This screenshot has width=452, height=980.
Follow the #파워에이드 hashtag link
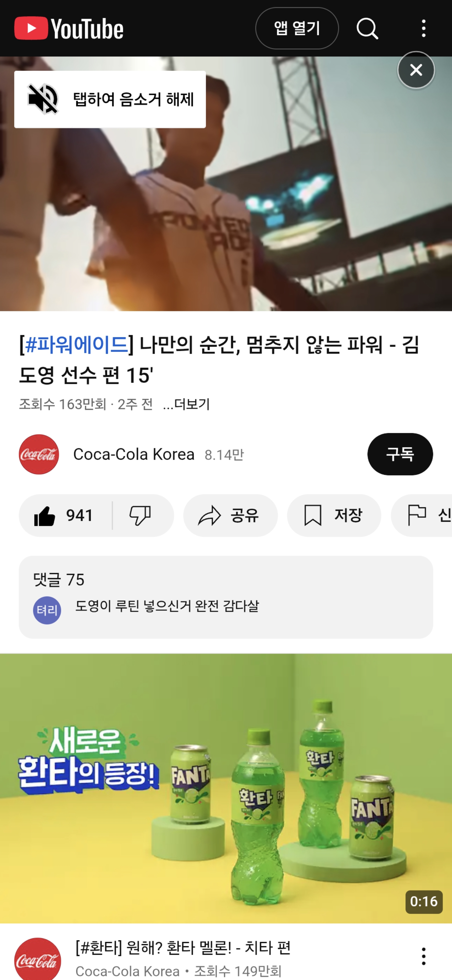click(76, 345)
